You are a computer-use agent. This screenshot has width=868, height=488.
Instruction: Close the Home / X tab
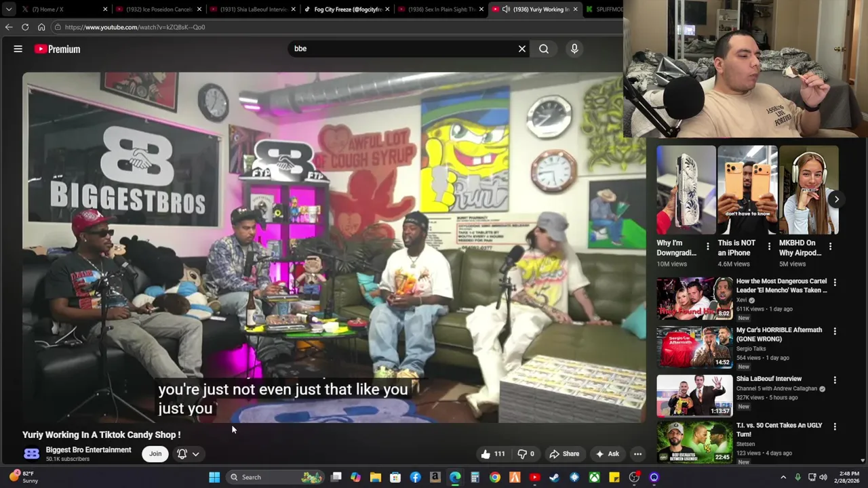point(105,9)
